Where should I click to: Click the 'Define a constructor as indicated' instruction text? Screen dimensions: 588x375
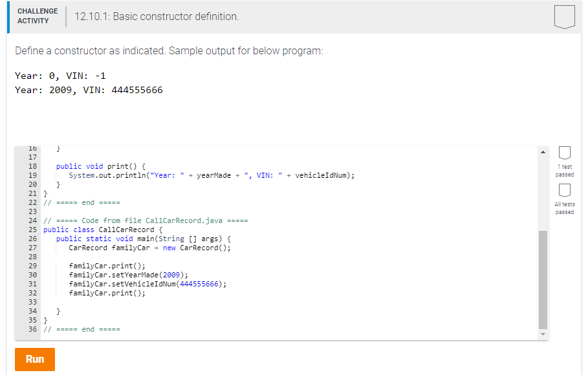tap(169, 50)
